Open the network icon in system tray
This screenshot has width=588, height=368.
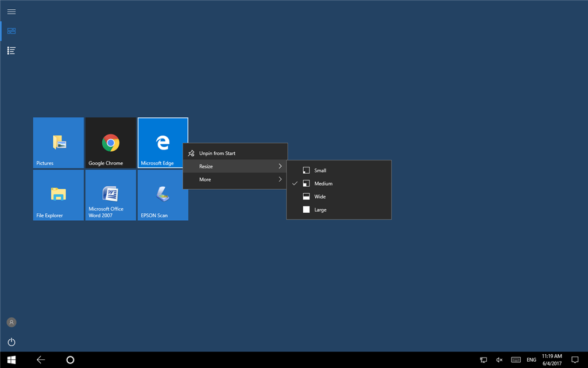click(483, 360)
